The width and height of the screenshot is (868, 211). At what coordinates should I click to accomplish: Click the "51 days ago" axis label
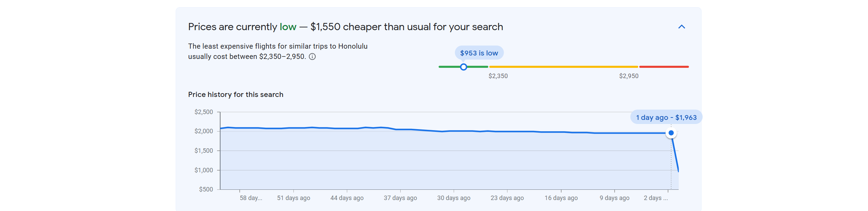293,198
